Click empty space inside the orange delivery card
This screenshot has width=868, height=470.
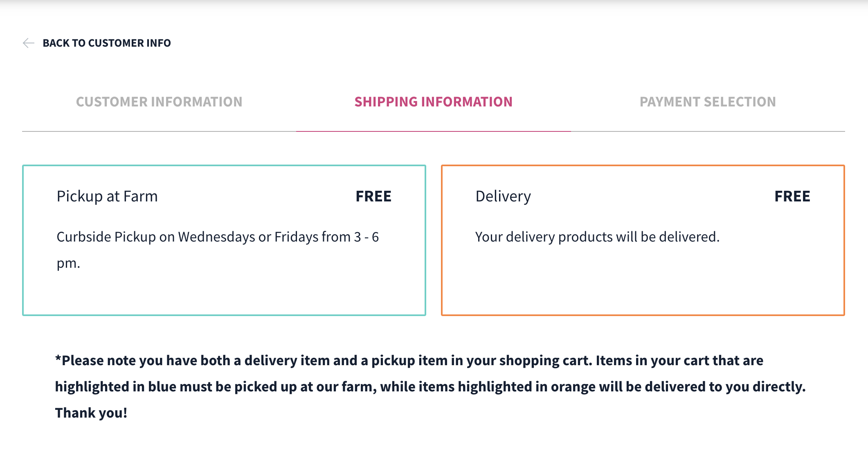click(642, 282)
